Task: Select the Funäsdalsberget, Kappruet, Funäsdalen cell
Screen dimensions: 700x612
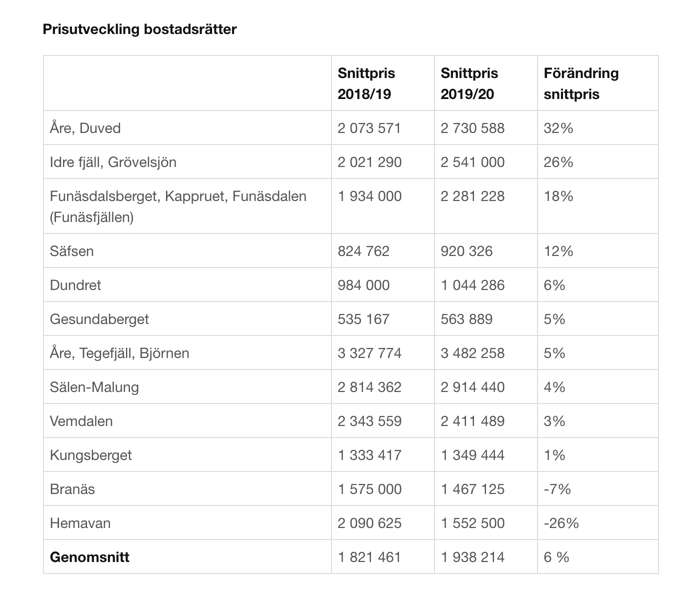Action: [178, 206]
